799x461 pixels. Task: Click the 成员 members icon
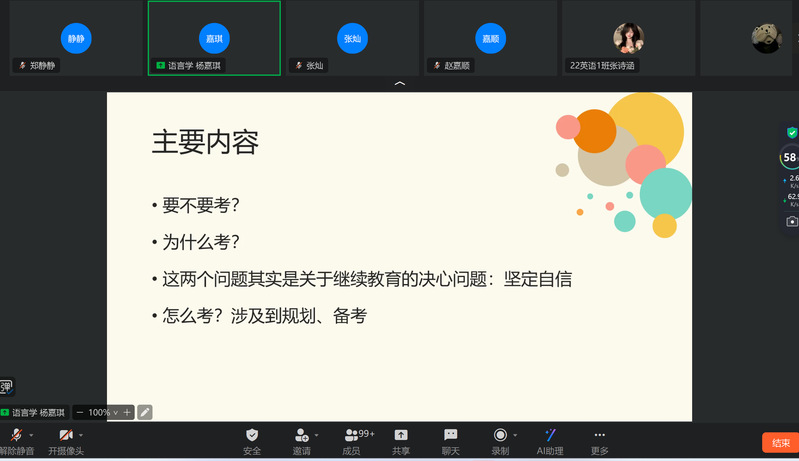click(x=352, y=436)
